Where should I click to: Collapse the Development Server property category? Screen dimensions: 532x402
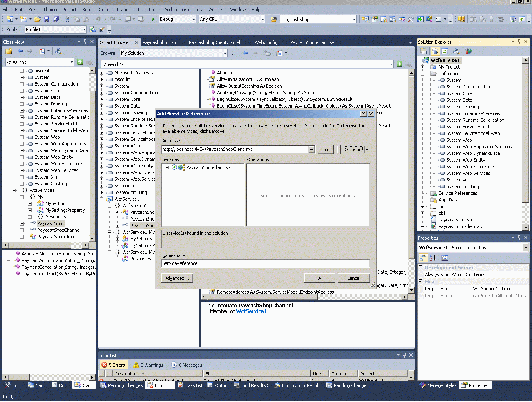420,267
